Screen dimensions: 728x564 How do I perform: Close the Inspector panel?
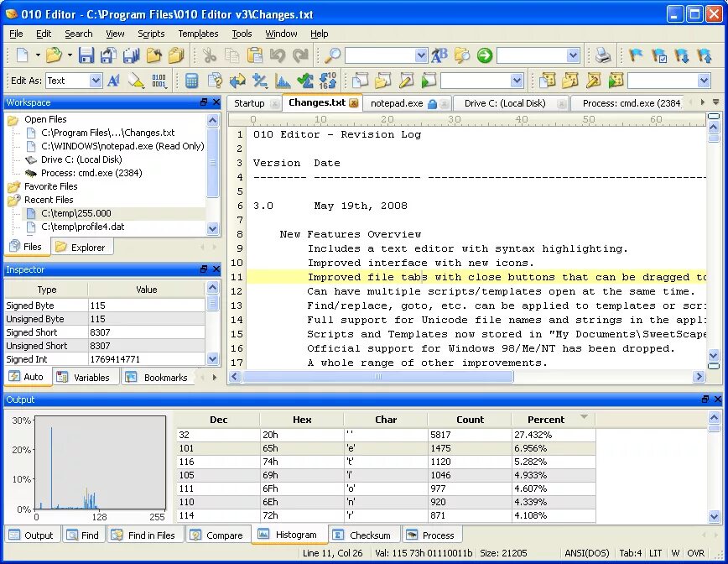pos(216,269)
